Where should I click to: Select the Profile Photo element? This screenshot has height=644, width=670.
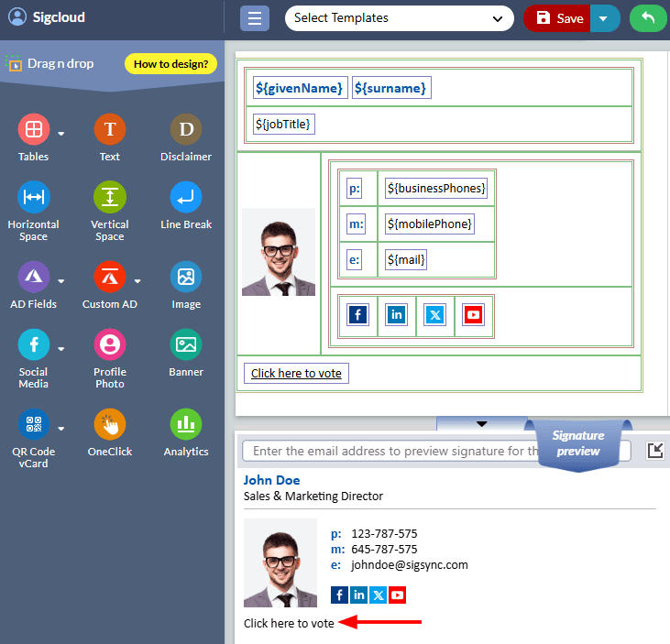pyautogui.click(x=110, y=345)
